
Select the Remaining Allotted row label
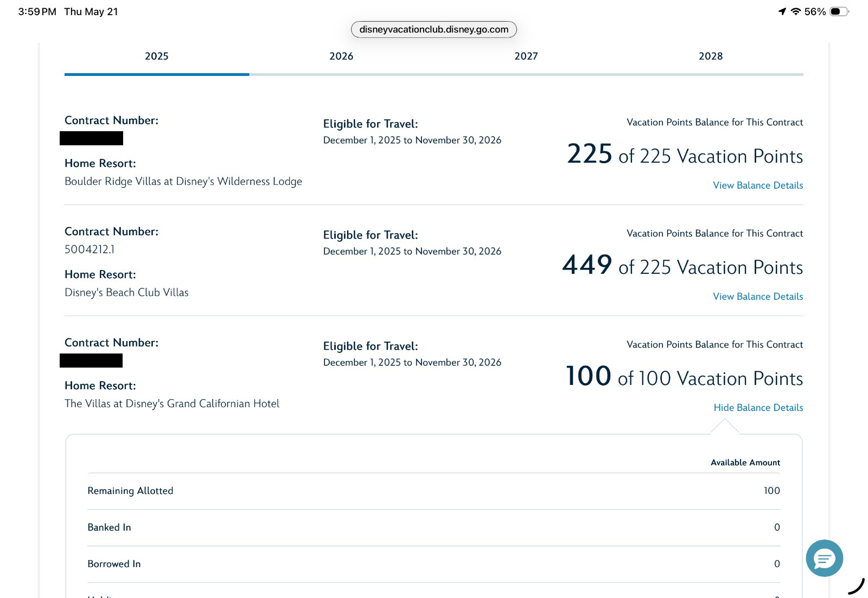(130, 491)
